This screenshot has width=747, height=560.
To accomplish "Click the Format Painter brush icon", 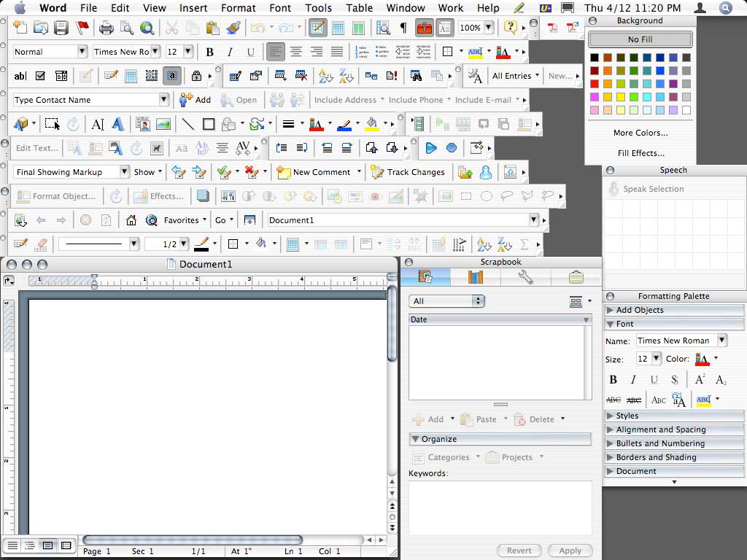I will pyautogui.click(x=233, y=28).
